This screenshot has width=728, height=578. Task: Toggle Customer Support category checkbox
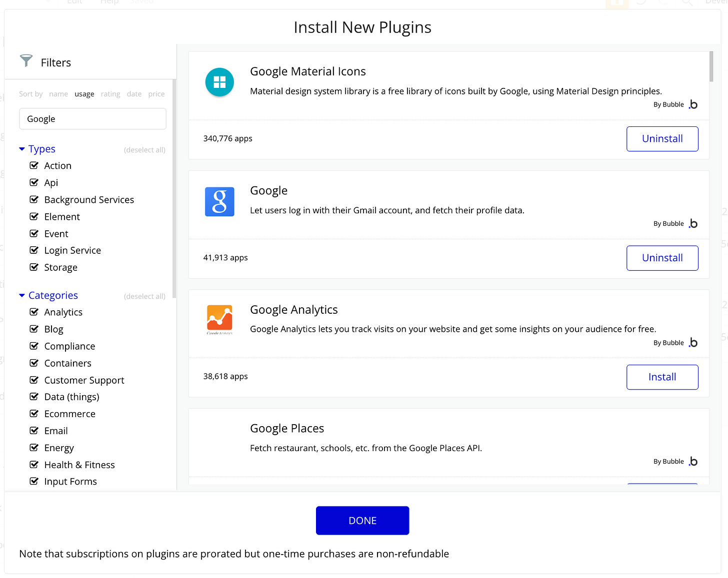34,380
